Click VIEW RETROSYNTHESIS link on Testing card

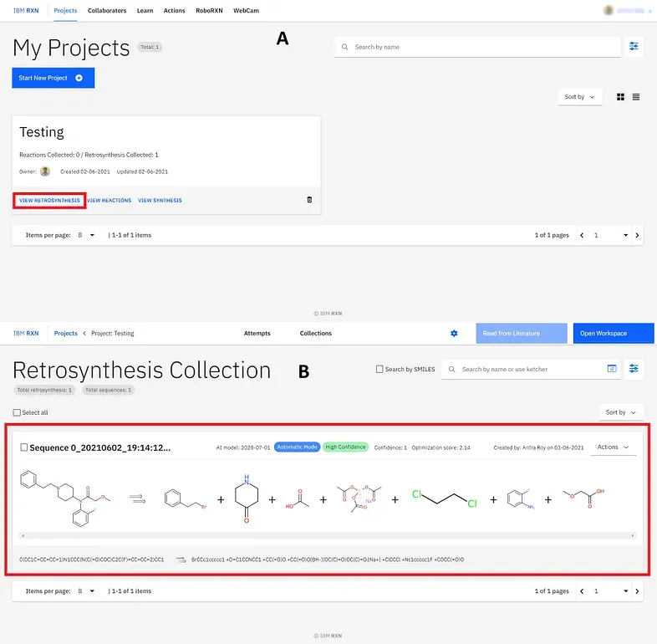pyautogui.click(x=49, y=201)
